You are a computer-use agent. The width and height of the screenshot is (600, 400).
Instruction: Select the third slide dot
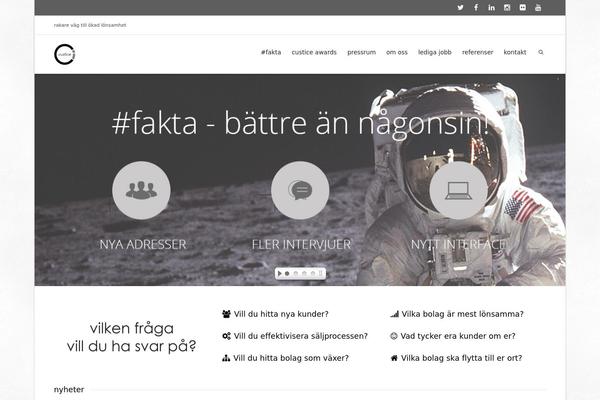tap(304, 273)
